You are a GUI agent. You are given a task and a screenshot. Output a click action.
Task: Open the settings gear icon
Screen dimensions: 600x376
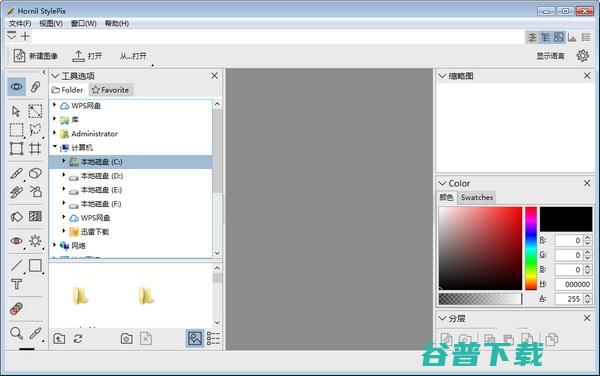pyautogui.click(x=582, y=56)
